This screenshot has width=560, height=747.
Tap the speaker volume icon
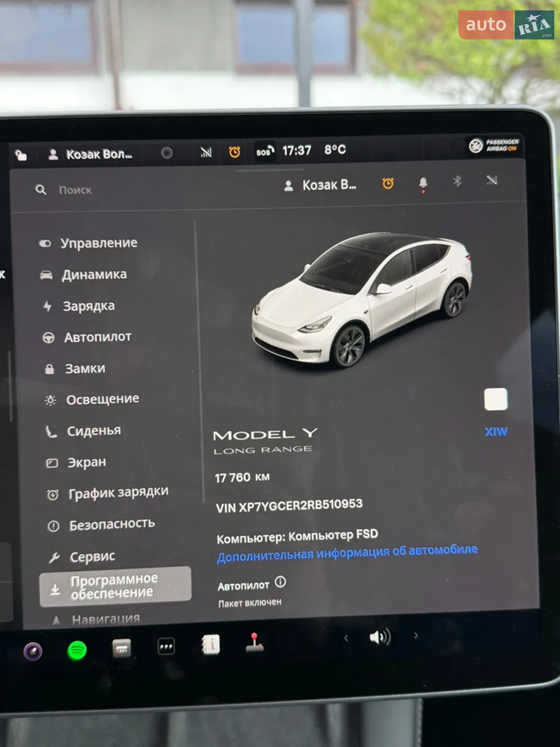pos(380,637)
